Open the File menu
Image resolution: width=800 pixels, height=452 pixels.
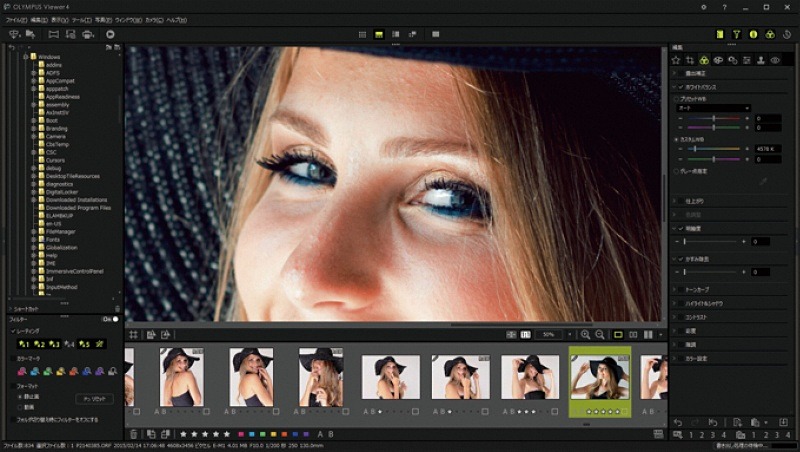(x=15, y=20)
